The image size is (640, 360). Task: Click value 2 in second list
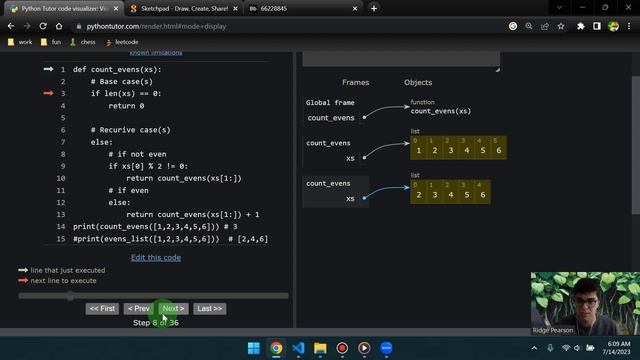coord(419,195)
